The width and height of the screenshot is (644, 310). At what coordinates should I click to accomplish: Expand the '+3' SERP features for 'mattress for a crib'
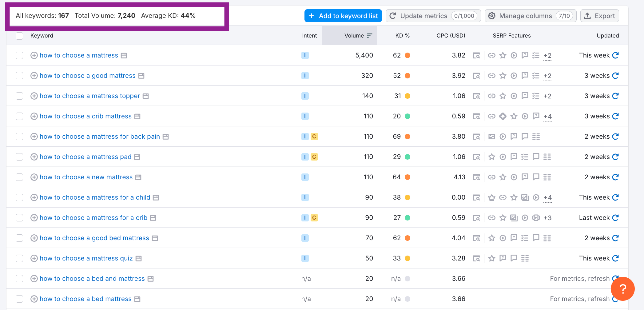(x=547, y=218)
